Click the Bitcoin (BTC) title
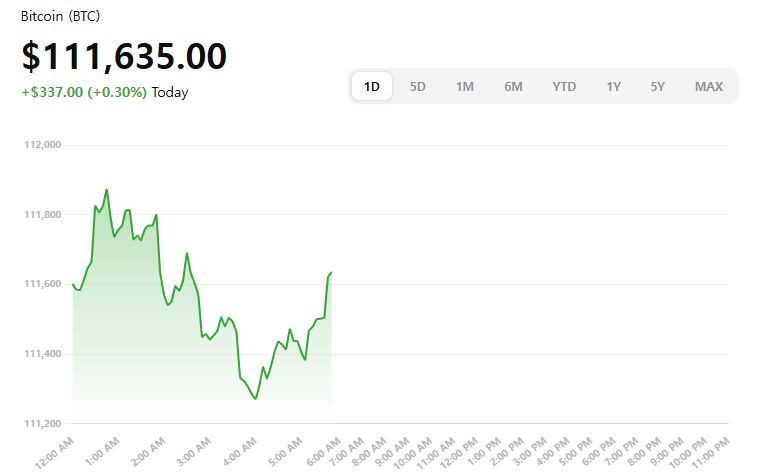758x475 pixels. (x=60, y=17)
